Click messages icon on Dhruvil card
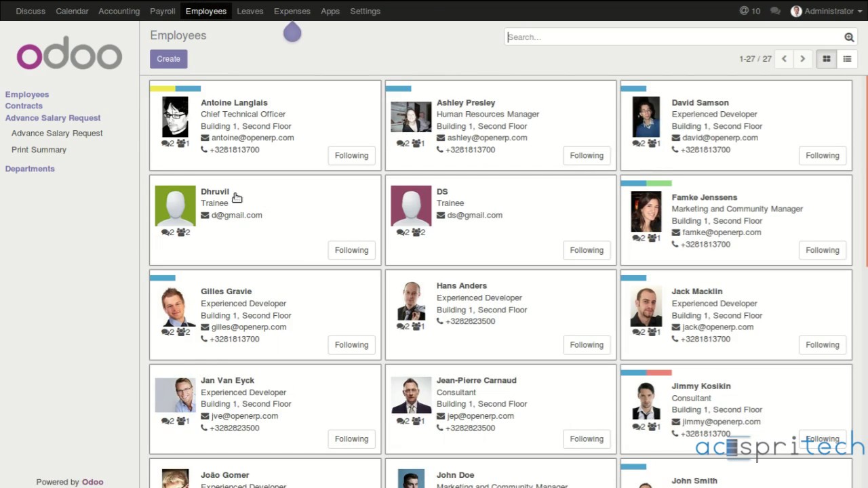The image size is (868, 488). [167, 232]
